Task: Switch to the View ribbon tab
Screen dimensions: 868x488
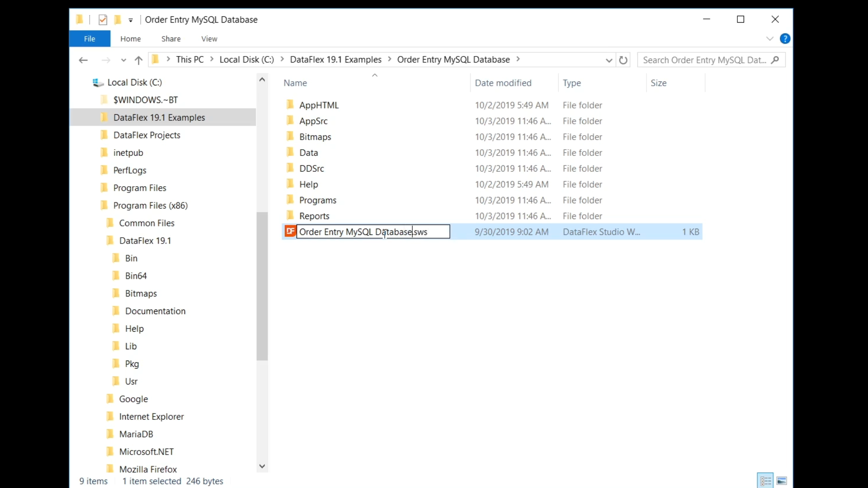Action: [x=209, y=39]
